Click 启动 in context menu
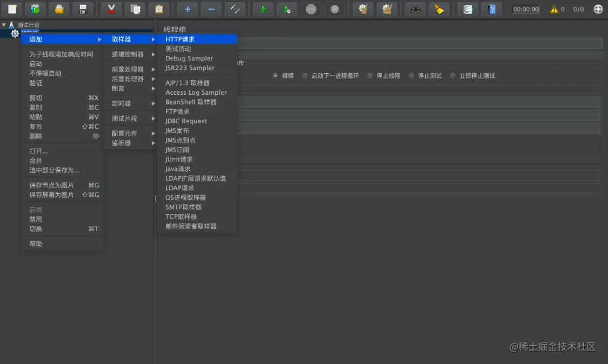 pyautogui.click(x=63, y=64)
